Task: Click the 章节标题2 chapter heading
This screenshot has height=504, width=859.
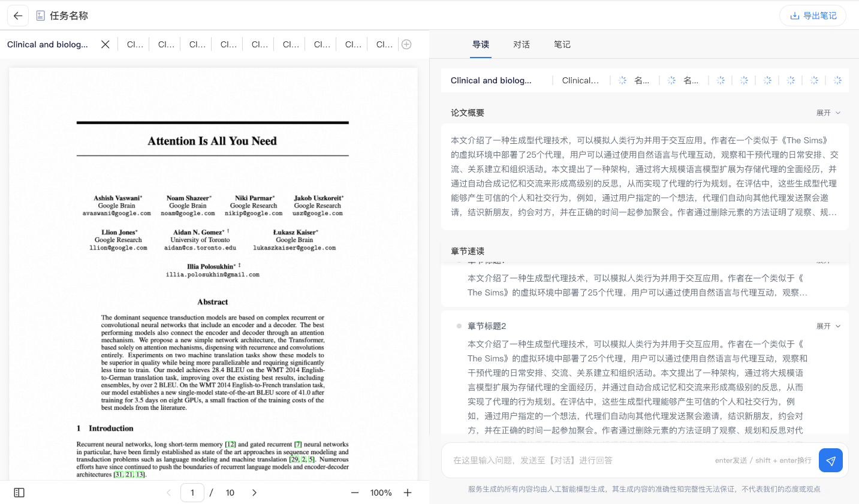Action: (487, 326)
